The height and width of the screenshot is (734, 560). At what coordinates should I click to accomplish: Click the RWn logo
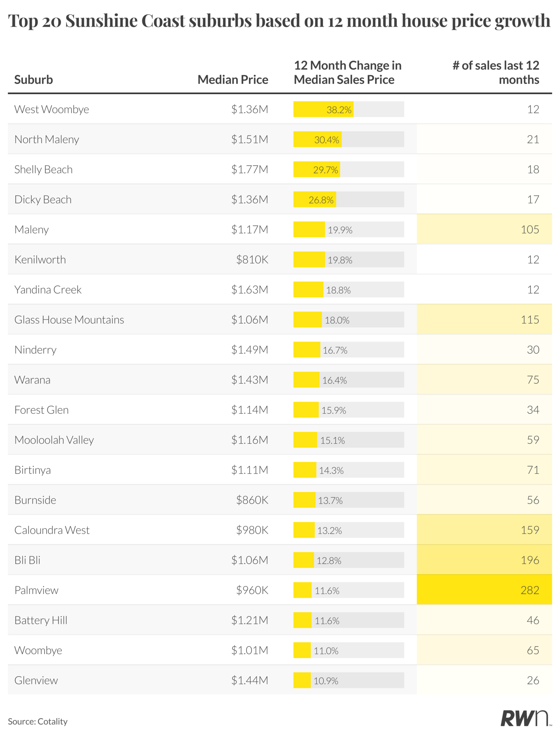524,718
